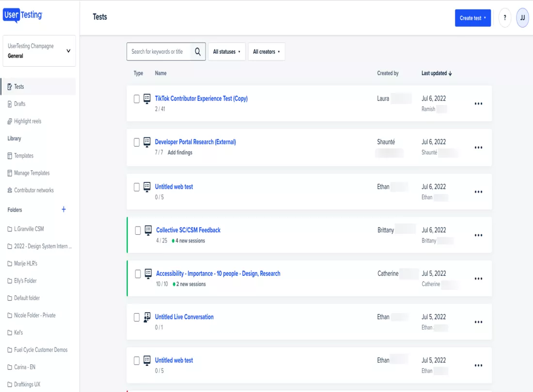Open Templates in the library
The image size is (533, 392).
pyautogui.click(x=24, y=156)
